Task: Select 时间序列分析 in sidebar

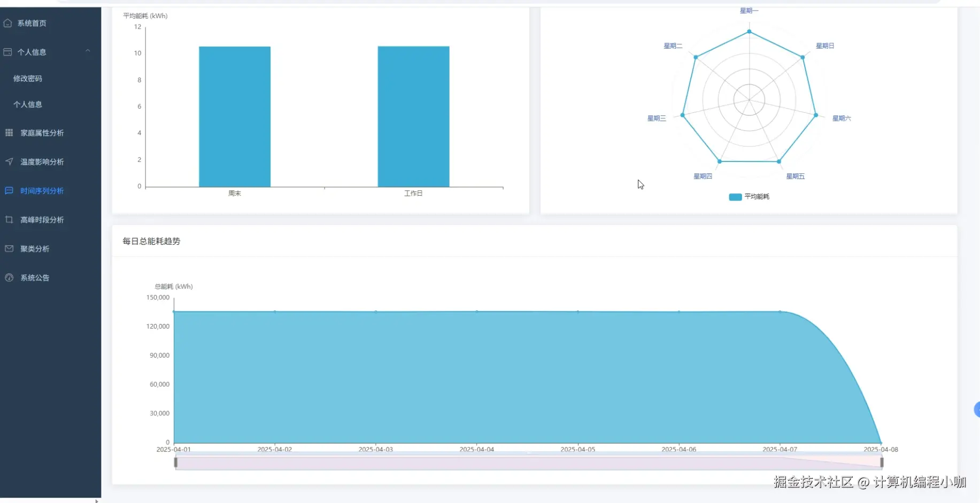Action: click(51, 191)
